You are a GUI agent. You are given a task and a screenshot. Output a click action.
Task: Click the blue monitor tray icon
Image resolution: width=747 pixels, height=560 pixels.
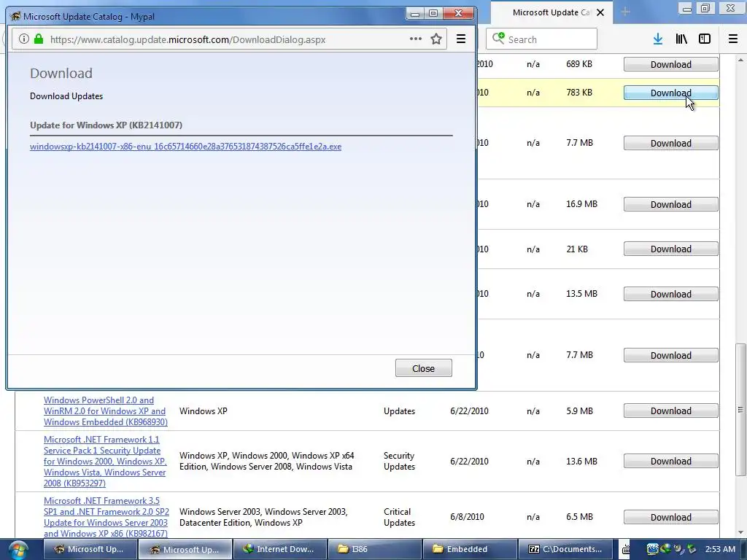pos(652,549)
